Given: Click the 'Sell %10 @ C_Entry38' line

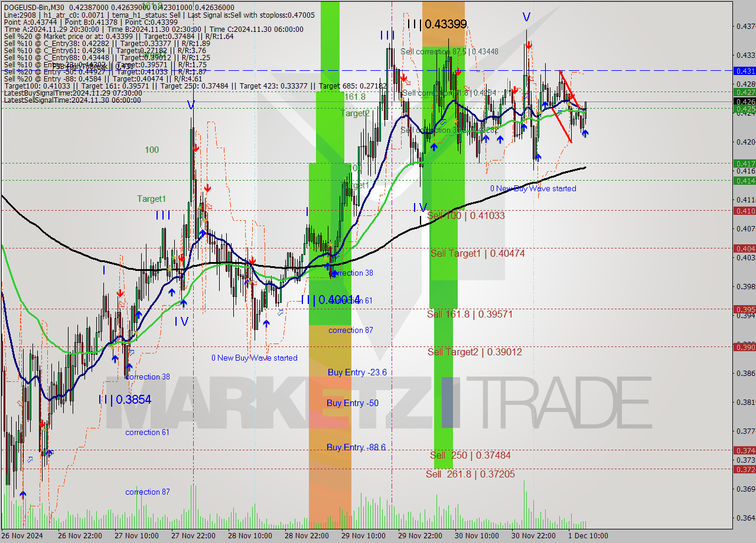Looking at the screenshot, I should [x=107, y=44].
